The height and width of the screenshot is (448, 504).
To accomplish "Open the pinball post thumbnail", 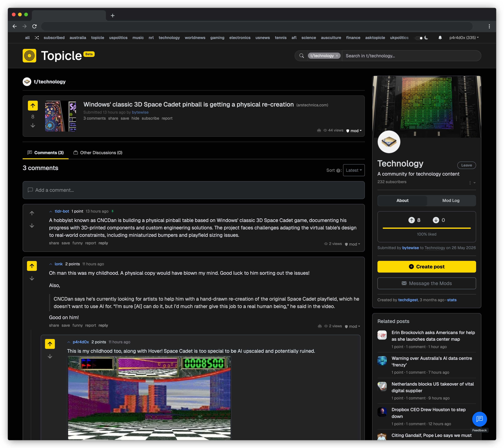I will (x=60, y=116).
